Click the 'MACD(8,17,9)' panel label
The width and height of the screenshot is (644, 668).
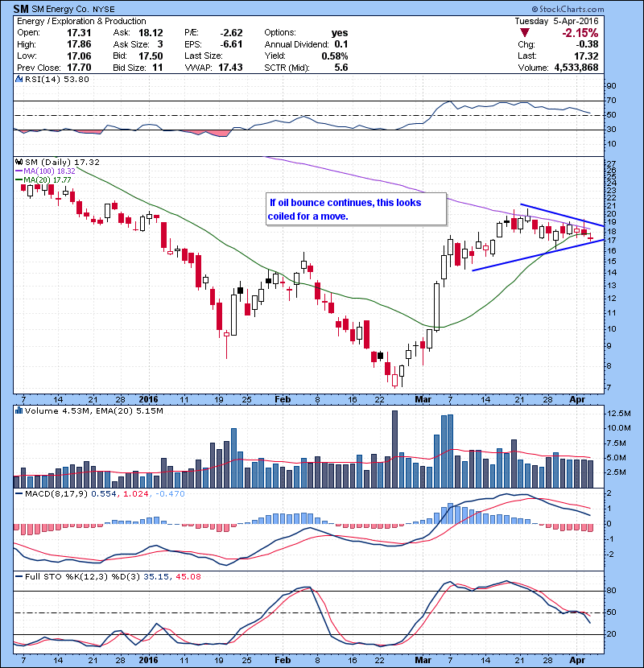click(x=56, y=494)
